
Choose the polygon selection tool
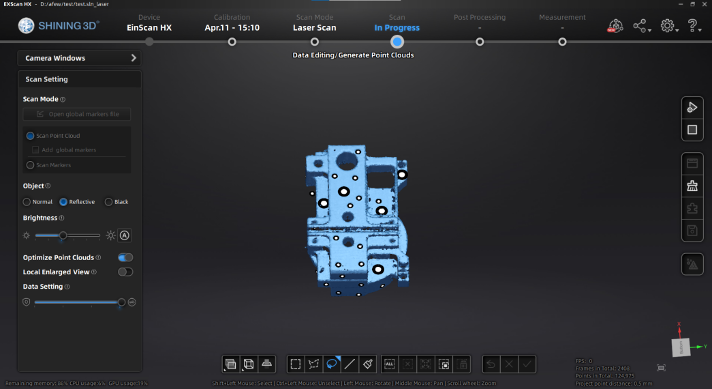[313, 364]
